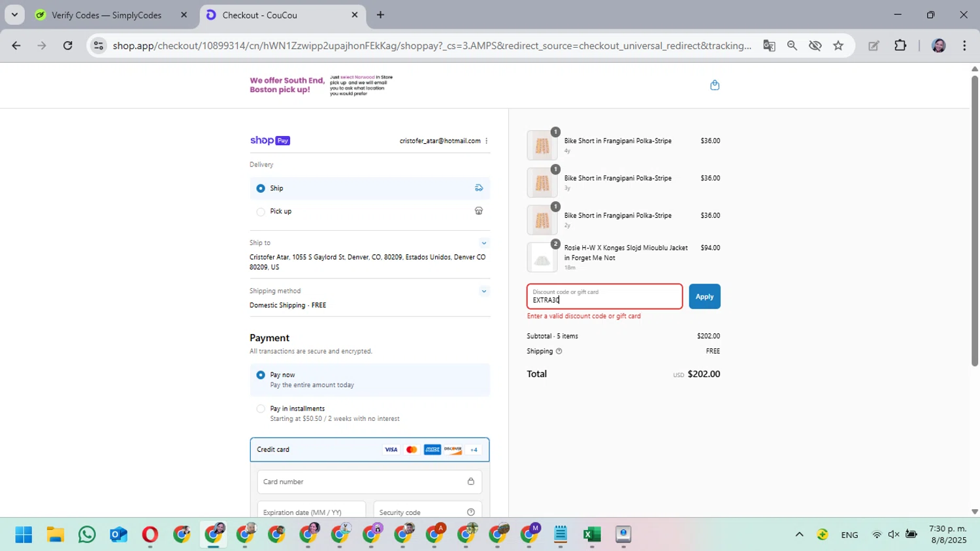Open Windows Start menu
Viewport: 980px width, 551px height.
[24, 535]
